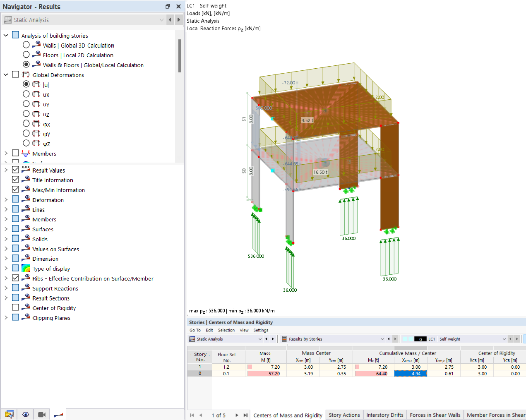526x420 pixels.
Task: Open the eye display tab icon
Action: click(x=26, y=414)
